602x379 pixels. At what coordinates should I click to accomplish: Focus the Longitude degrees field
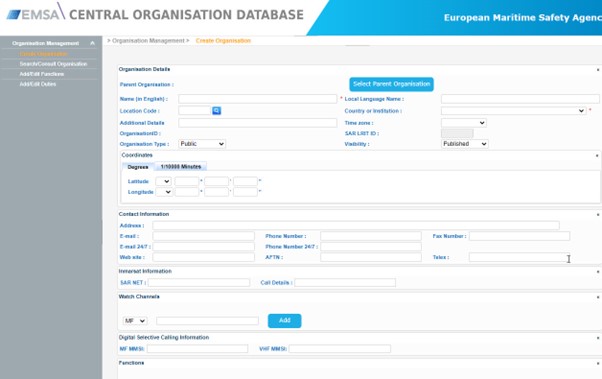point(187,192)
